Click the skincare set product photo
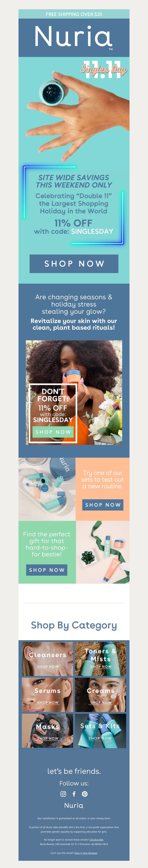This screenshot has width=148, height=868. pos(47,489)
